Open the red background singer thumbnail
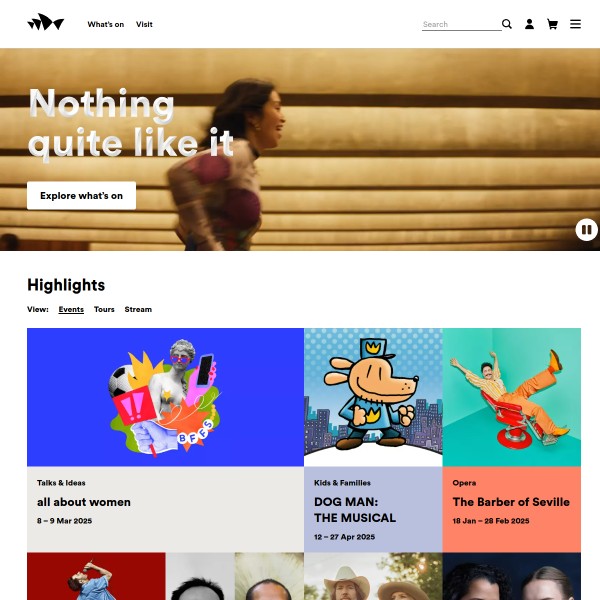 pyautogui.click(x=96, y=576)
